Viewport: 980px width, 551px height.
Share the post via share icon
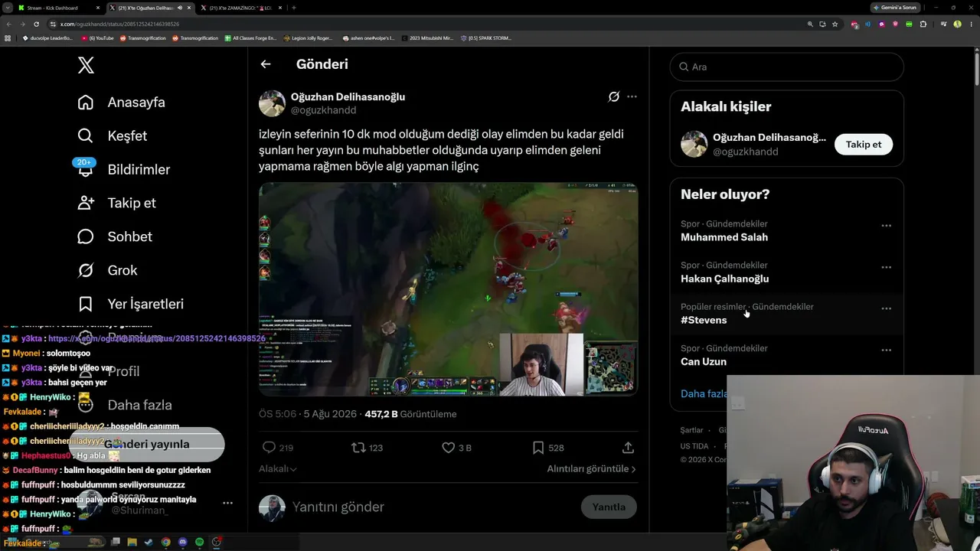(x=628, y=448)
